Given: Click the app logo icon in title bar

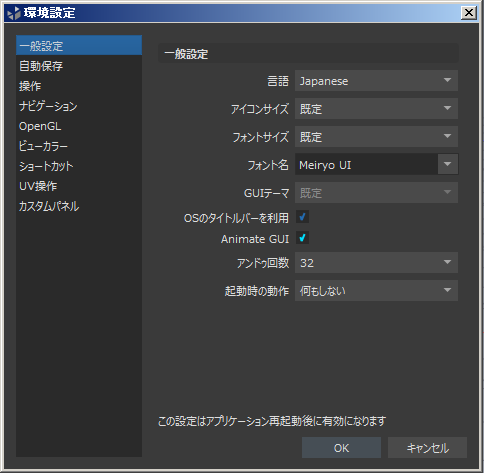Looking at the screenshot, I should 14,13.
